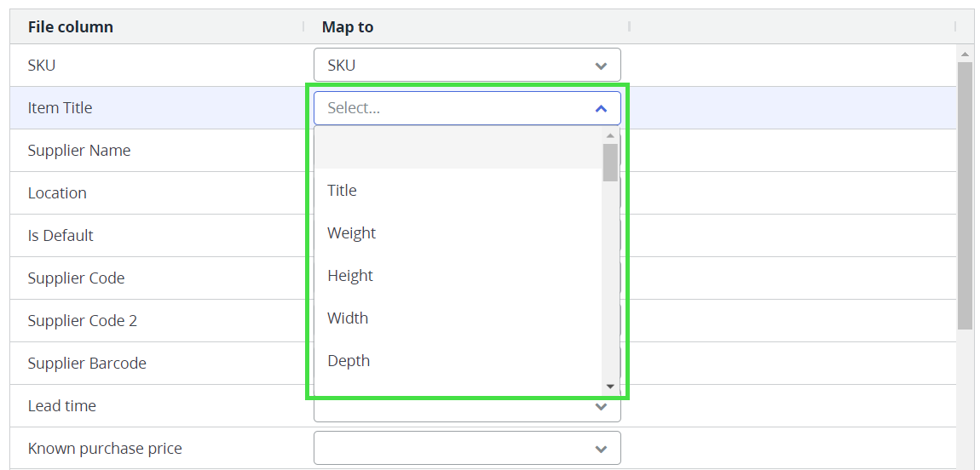The image size is (980, 470).
Task: Select the Is Default row label
Action: [61, 236]
